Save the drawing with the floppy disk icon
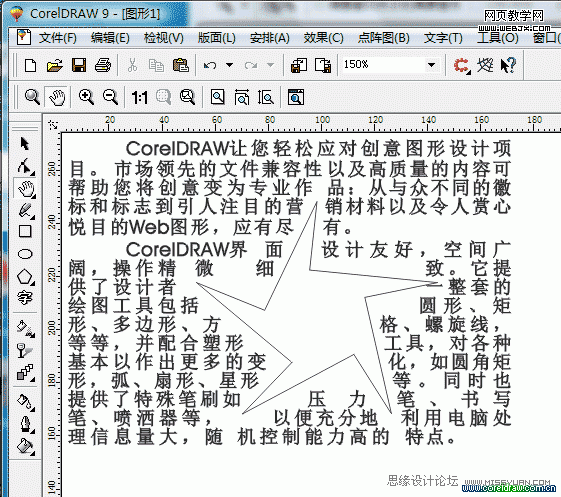 pos(79,65)
